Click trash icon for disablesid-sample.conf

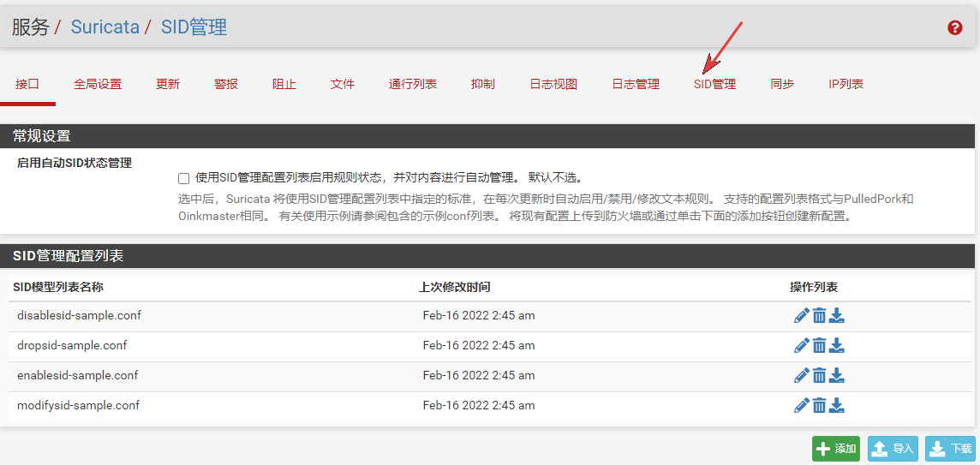[x=819, y=316]
